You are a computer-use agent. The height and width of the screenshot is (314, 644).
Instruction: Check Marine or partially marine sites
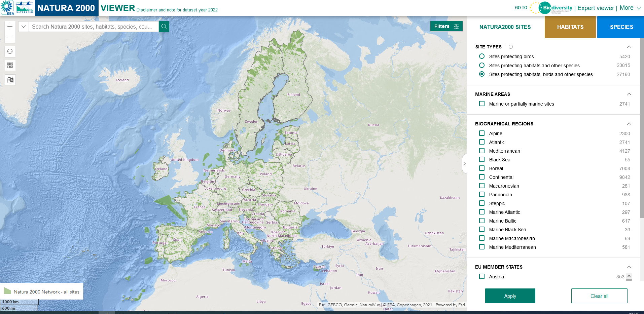[482, 104]
